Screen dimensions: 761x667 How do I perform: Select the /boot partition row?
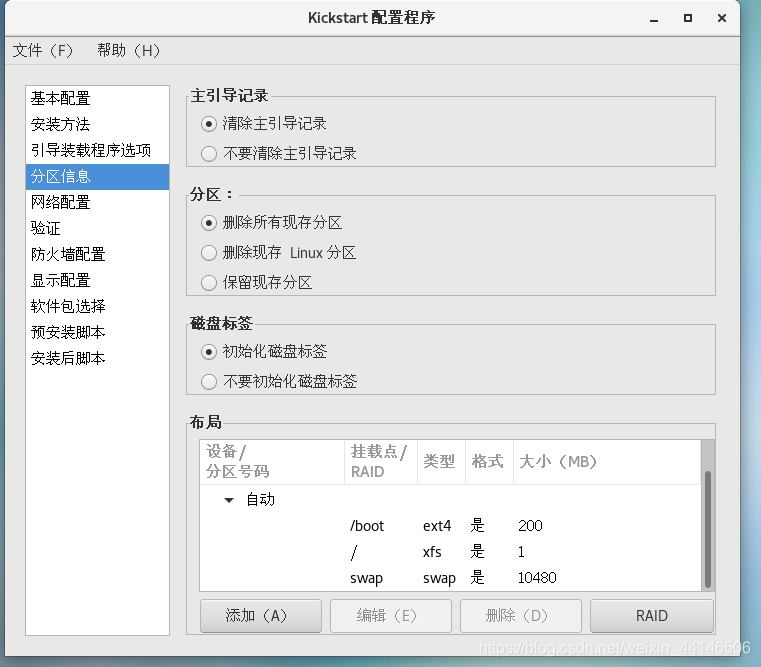pyautogui.click(x=450, y=526)
